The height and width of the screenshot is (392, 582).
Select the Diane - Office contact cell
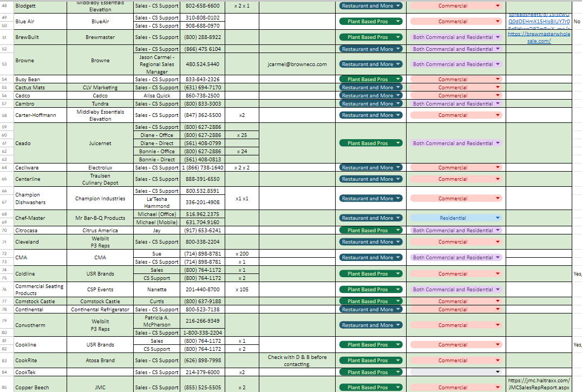coord(156,135)
